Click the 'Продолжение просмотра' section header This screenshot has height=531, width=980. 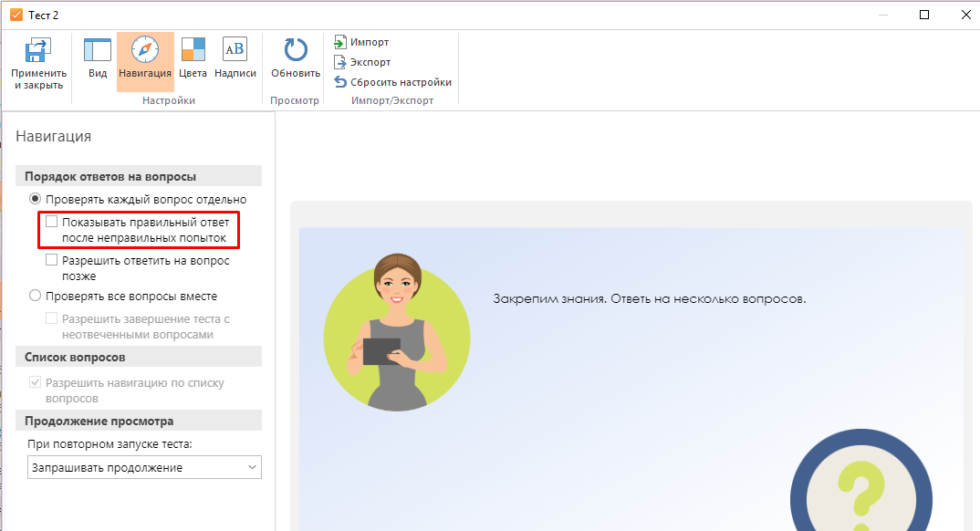pyautogui.click(x=139, y=421)
